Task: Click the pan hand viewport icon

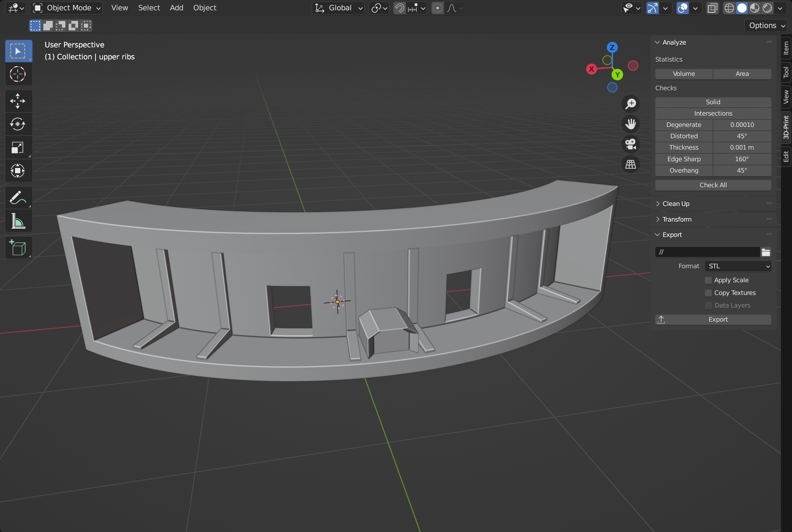Action: pos(631,124)
